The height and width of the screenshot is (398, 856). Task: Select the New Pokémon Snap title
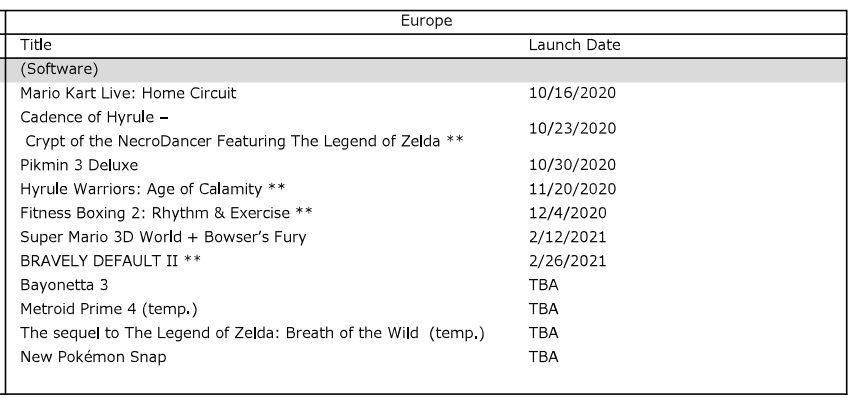[x=93, y=357]
